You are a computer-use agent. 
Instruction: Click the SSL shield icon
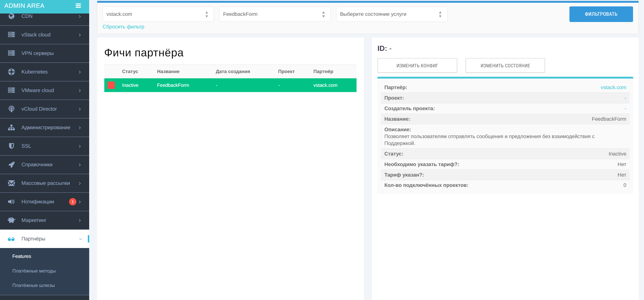(x=11, y=146)
